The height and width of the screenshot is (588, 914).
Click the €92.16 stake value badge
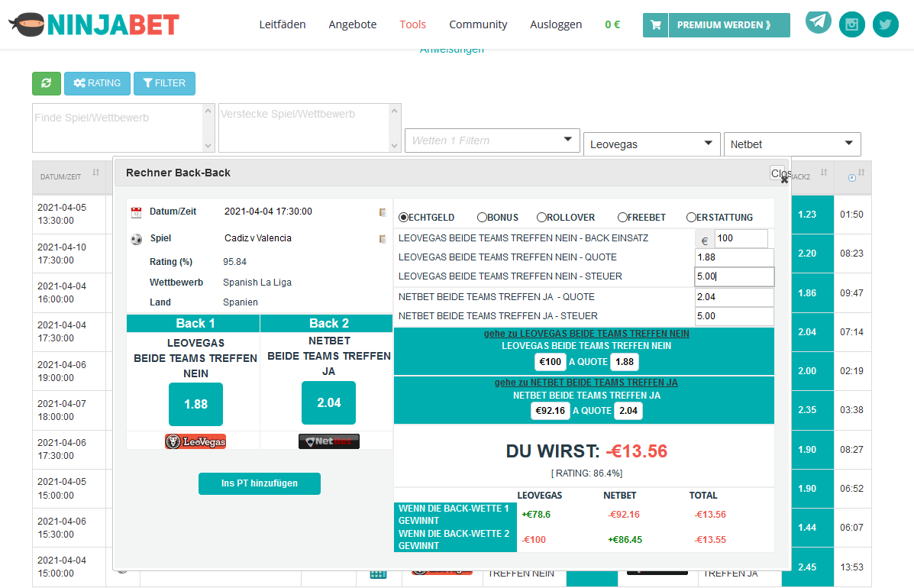coord(551,411)
